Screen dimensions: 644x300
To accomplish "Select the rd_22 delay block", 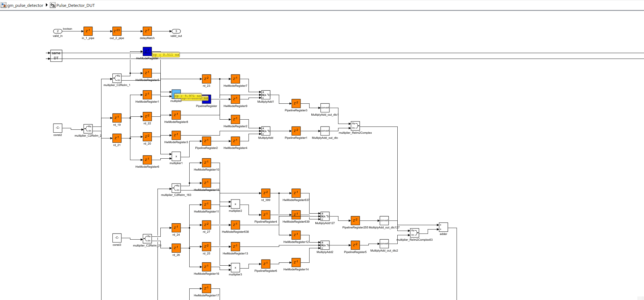I will [x=147, y=116].
